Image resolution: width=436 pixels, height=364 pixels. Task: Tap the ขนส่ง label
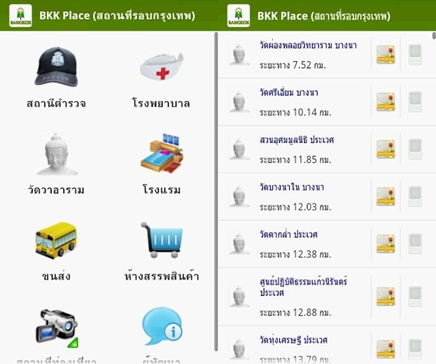coord(56,276)
